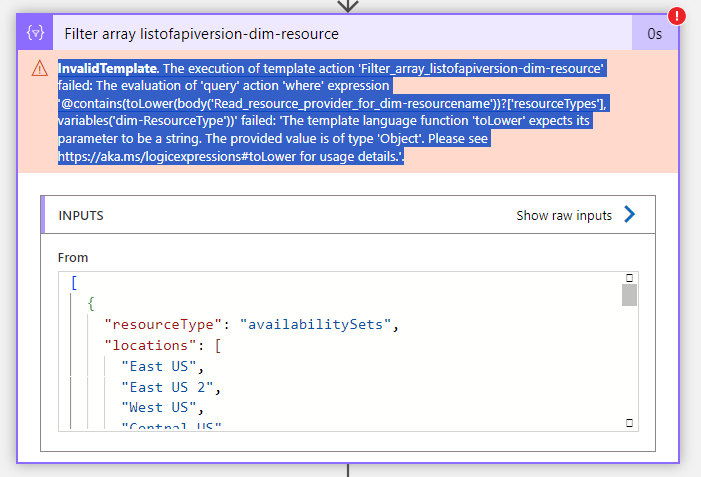Click the "availabilitySets" value in the JSON
Screen dimensions: 701x477
[316, 324]
